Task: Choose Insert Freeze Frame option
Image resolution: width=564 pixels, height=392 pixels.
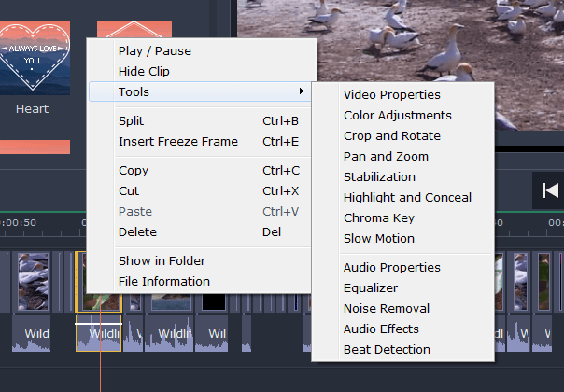Action: point(178,141)
